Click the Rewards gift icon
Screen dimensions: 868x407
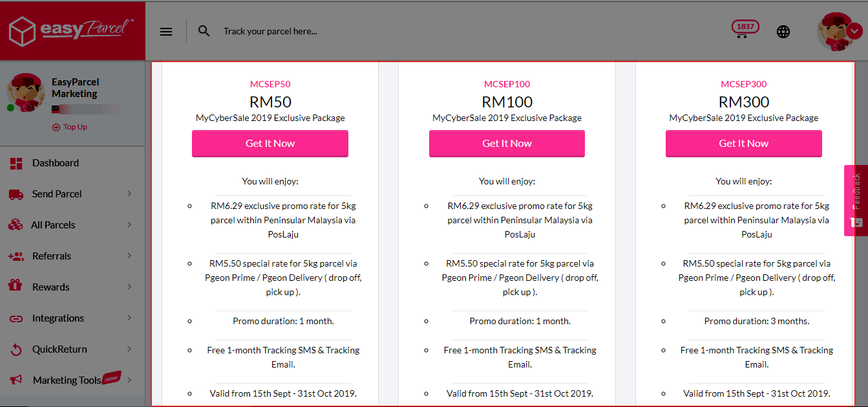pyautogui.click(x=16, y=287)
